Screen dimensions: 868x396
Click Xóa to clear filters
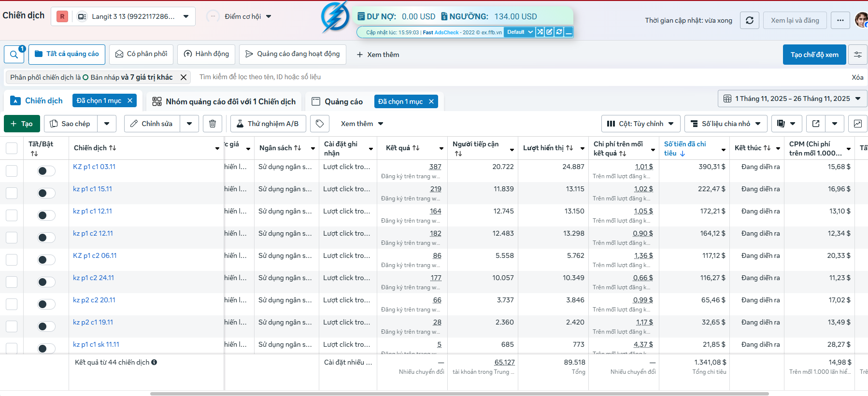(x=857, y=77)
